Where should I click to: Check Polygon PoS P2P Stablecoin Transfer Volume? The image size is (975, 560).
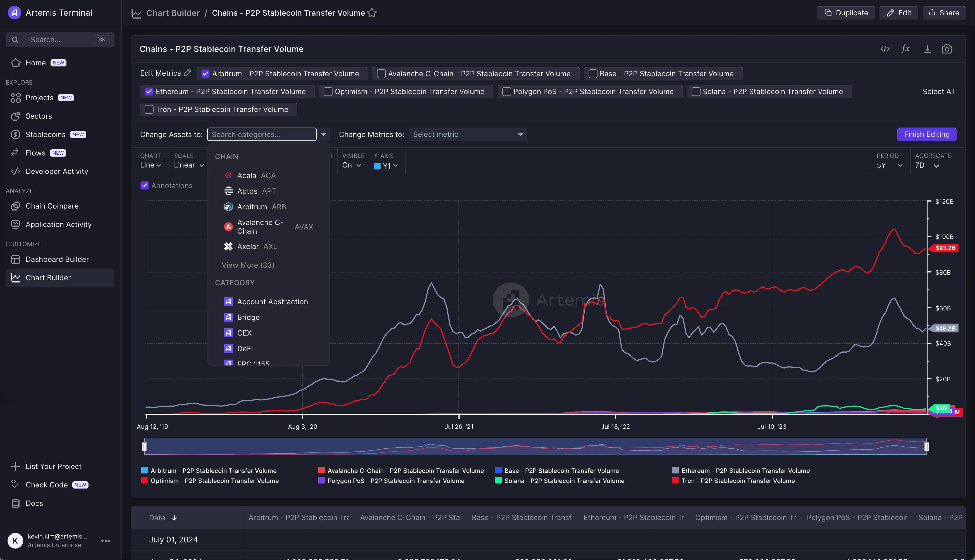(x=506, y=92)
